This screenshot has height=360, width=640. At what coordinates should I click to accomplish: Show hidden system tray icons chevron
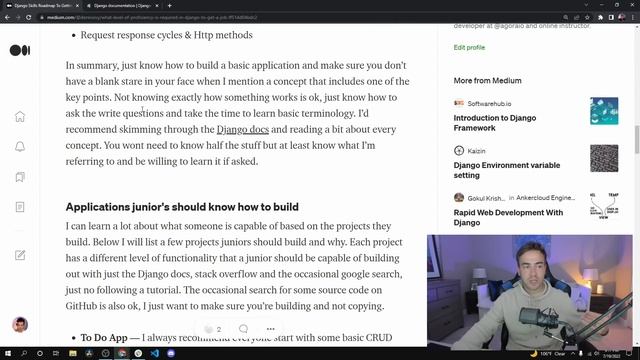click(573, 353)
